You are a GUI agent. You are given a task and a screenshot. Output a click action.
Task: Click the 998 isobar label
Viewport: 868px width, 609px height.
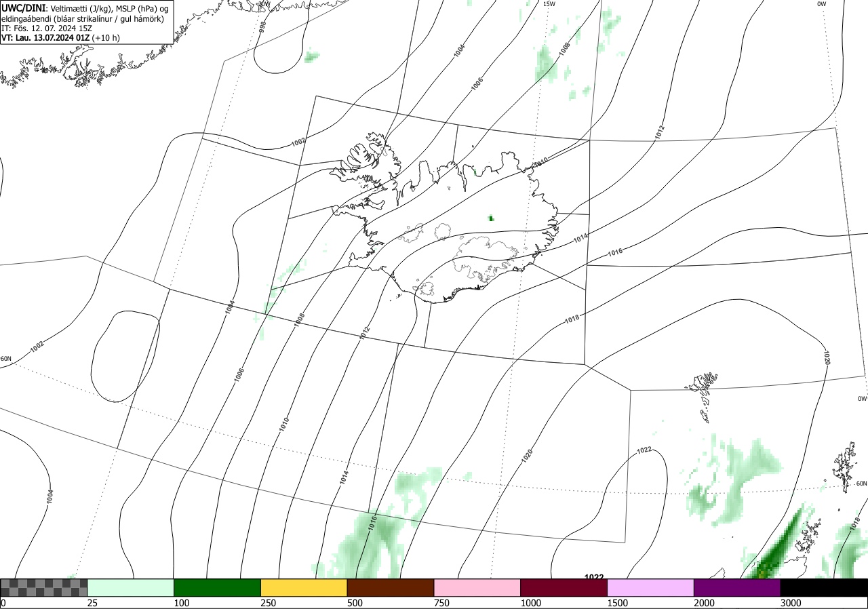point(262,26)
